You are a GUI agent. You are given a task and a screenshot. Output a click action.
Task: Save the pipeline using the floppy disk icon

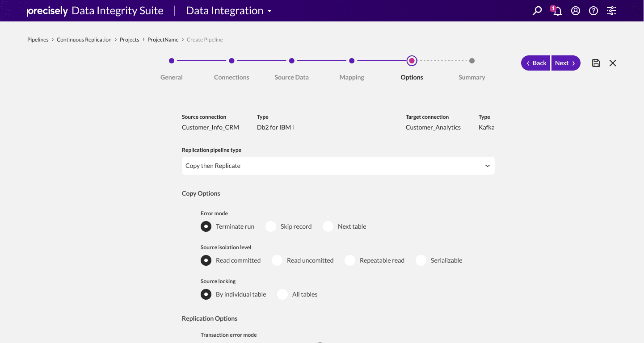596,63
